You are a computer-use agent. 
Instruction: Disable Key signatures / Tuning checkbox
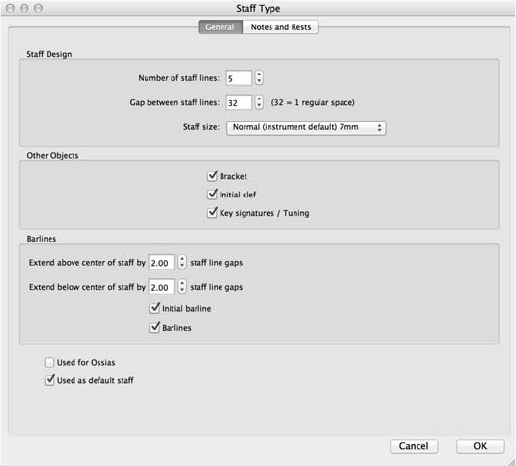(x=212, y=212)
